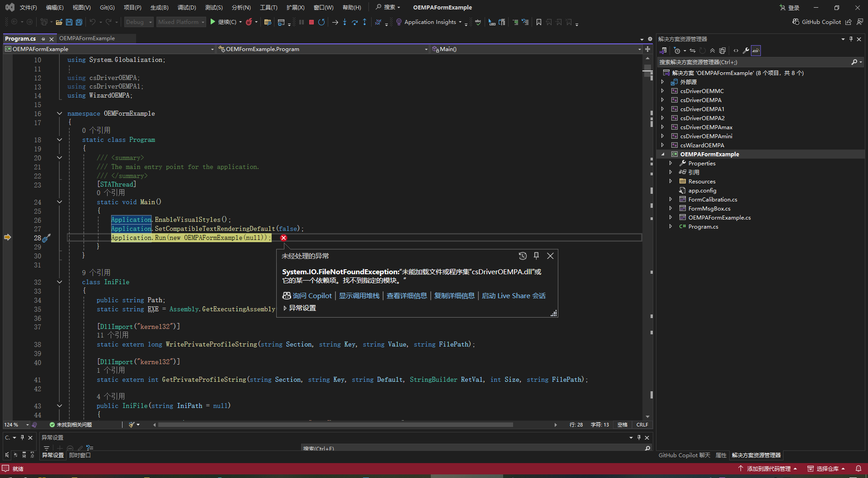Image resolution: width=868 pixels, height=478 pixels.
Task: Click 添加到源代码管理 in status bar
Action: click(768, 469)
